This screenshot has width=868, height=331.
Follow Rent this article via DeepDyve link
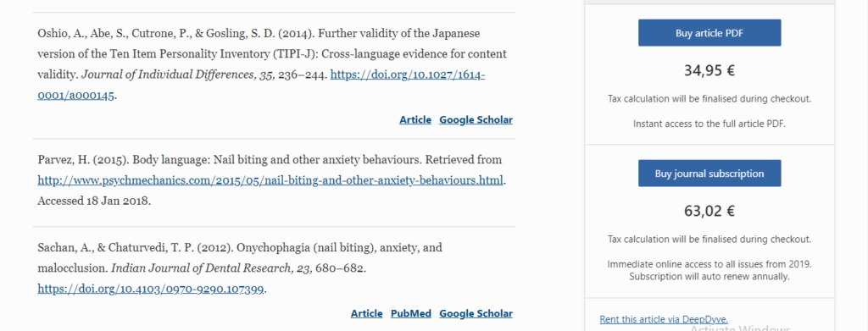coord(664,319)
